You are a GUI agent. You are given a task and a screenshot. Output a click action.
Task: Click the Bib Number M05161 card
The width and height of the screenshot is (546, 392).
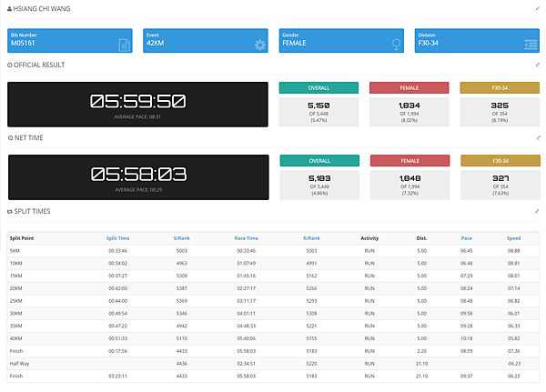(x=70, y=40)
